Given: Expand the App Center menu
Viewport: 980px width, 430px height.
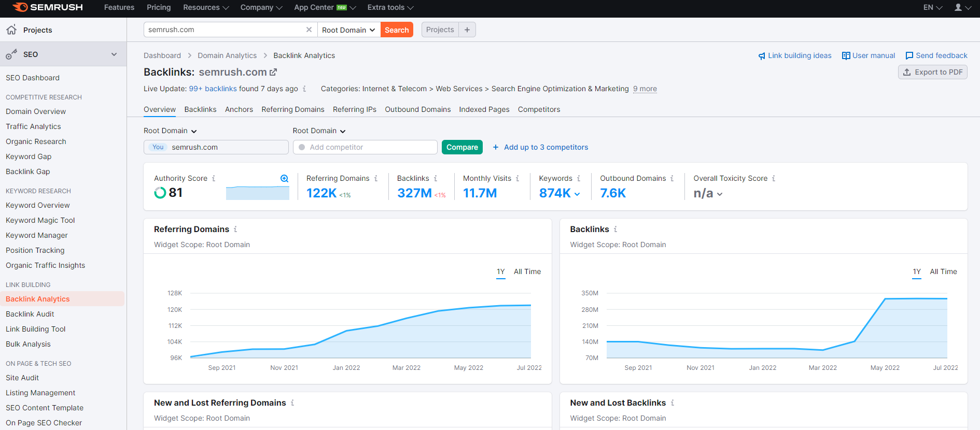Looking at the screenshot, I should coord(325,7).
